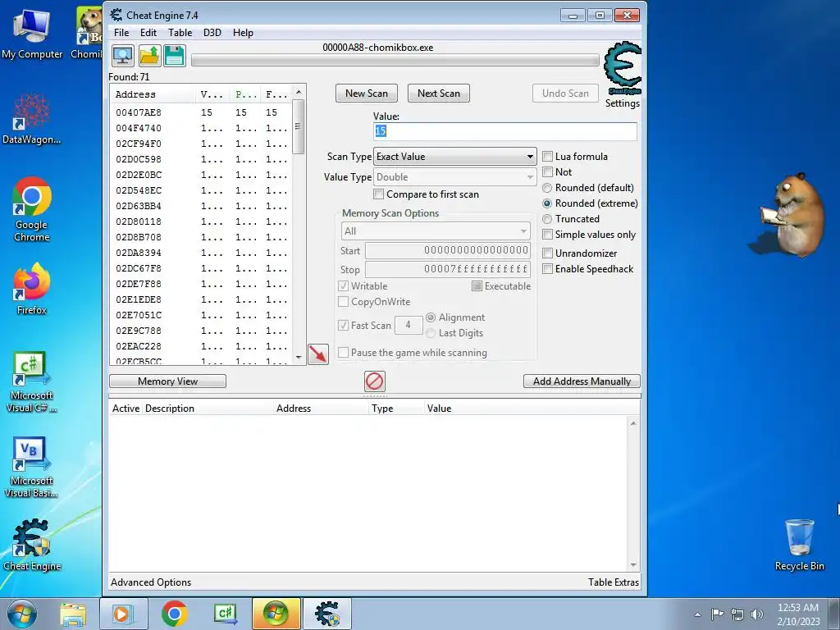
Task: Open Advanced Options
Action: click(x=151, y=582)
